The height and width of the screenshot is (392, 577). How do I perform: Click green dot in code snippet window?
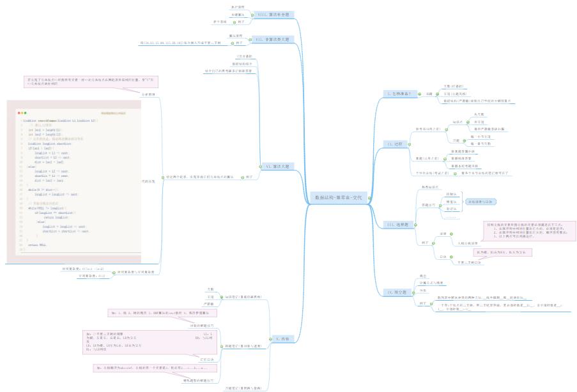[x=26, y=112]
